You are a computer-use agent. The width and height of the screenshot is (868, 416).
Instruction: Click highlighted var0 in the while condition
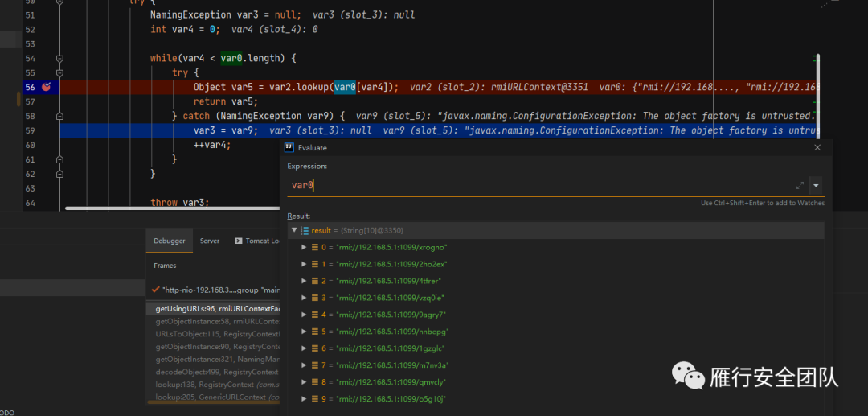point(231,58)
